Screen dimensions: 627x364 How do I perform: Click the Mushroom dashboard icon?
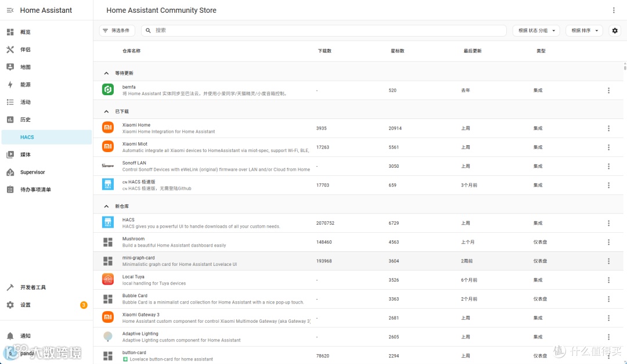click(107, 242)
